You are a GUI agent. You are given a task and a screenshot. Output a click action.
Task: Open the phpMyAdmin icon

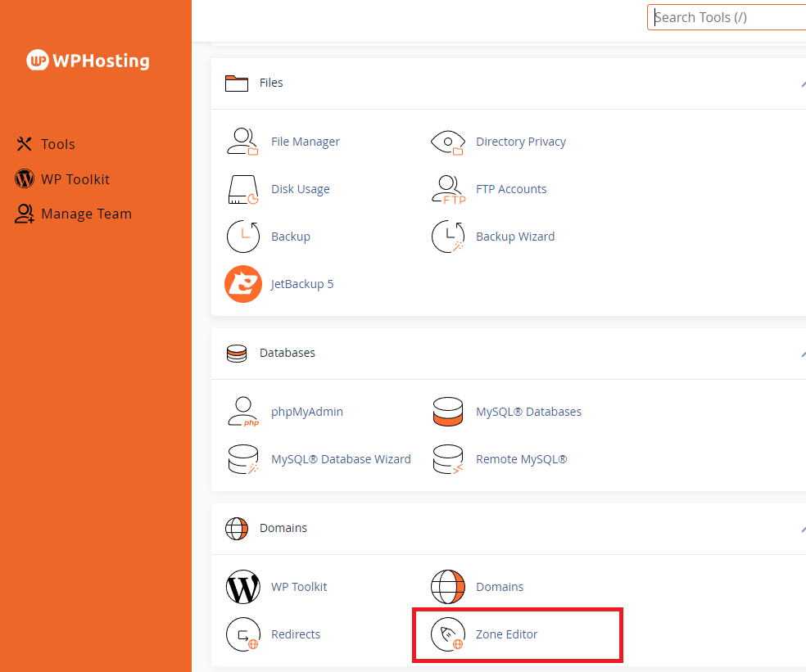pyautogui.click(x=242, y=412)
